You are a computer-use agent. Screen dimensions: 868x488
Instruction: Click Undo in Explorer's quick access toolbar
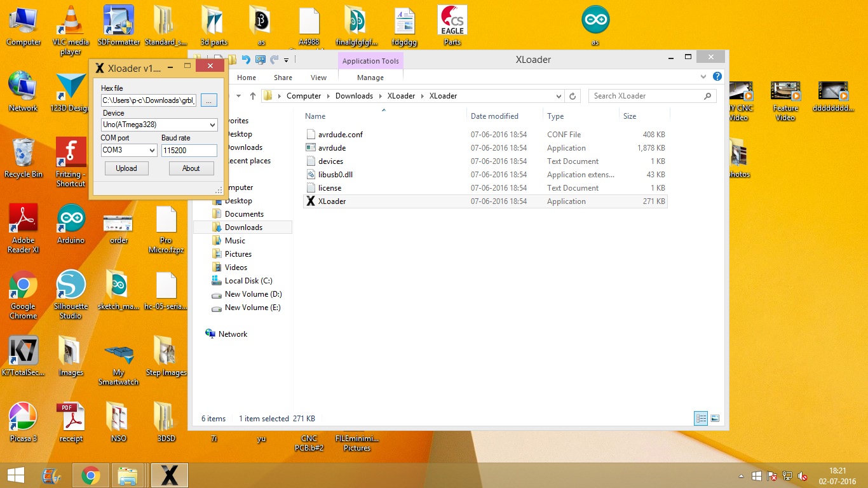[x=246, y=60]
